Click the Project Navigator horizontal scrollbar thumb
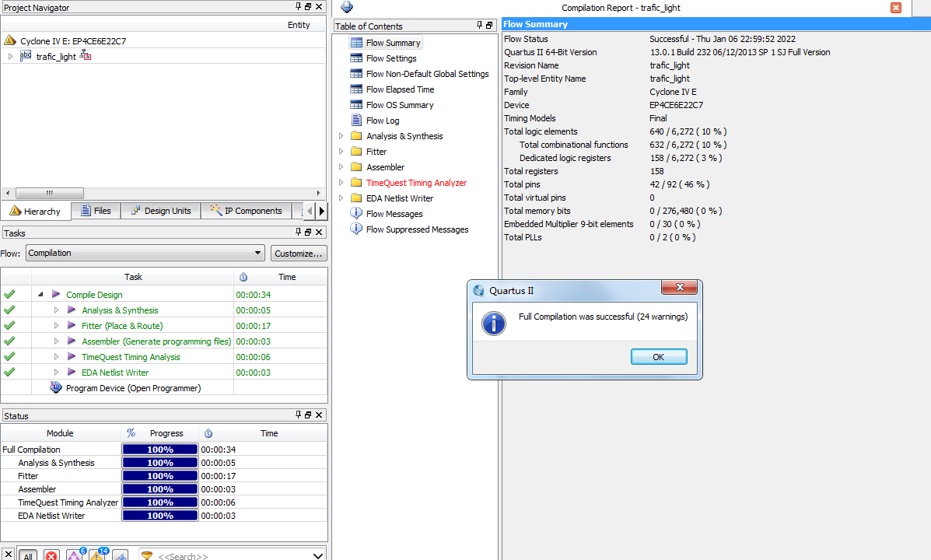Image resolution: width=931 pixels, height=560 pixels. (49, 193)
